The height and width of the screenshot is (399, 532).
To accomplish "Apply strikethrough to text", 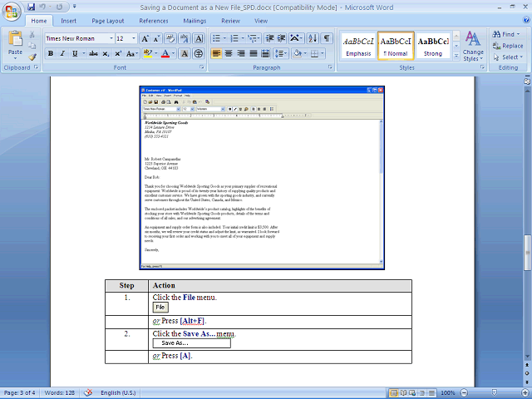I will click(93, 53).
